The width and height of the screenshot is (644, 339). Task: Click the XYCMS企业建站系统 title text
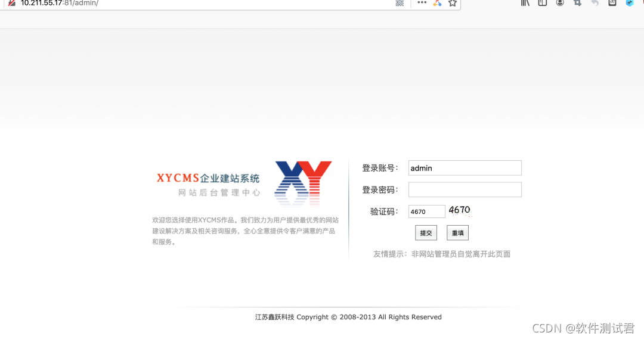coord(208,178)
